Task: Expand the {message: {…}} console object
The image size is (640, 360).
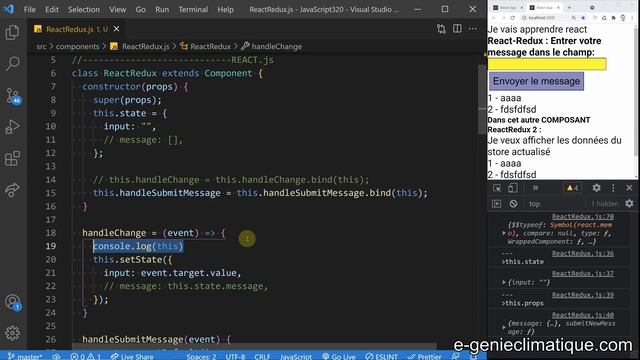Action: [x=504, y=327]
